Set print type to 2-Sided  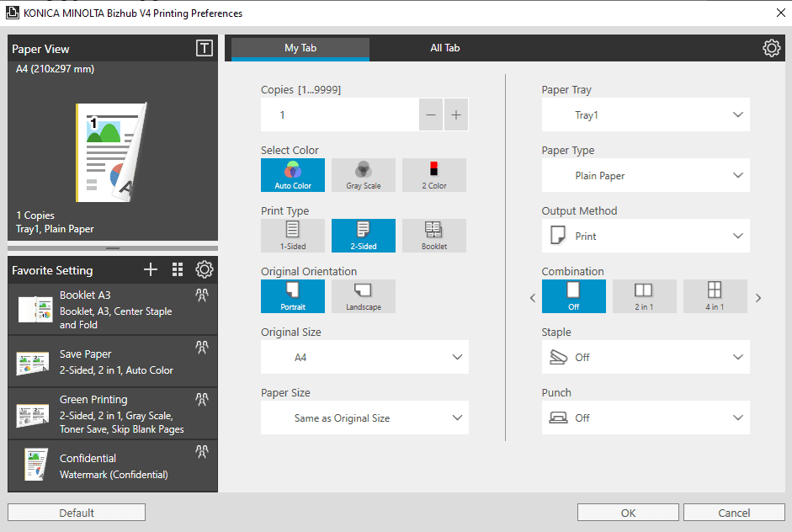(364, 236)
